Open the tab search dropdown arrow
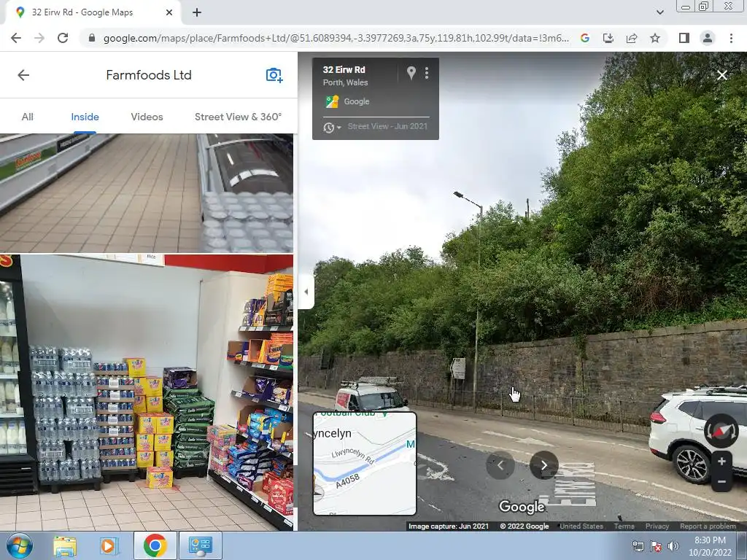The width and height of the screenshot is (747, 560). tap(659, 12)
